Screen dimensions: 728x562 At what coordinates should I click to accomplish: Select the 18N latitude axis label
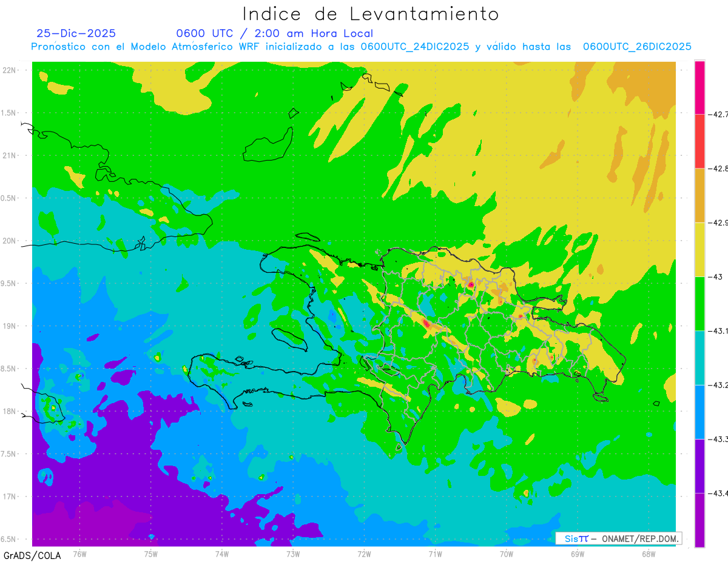tap(8, 411)
